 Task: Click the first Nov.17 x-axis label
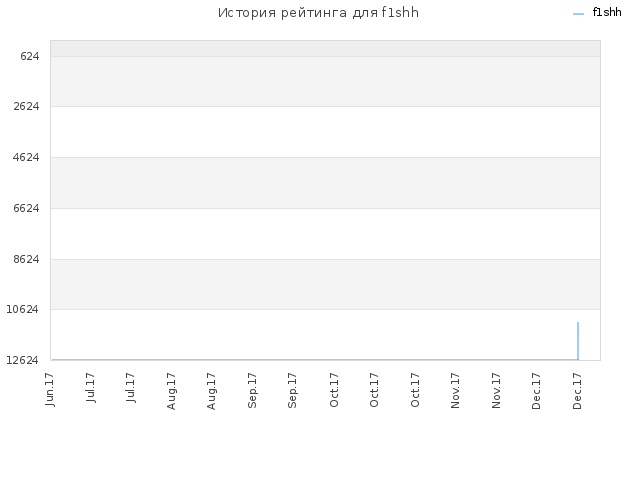tap(455, 390)
